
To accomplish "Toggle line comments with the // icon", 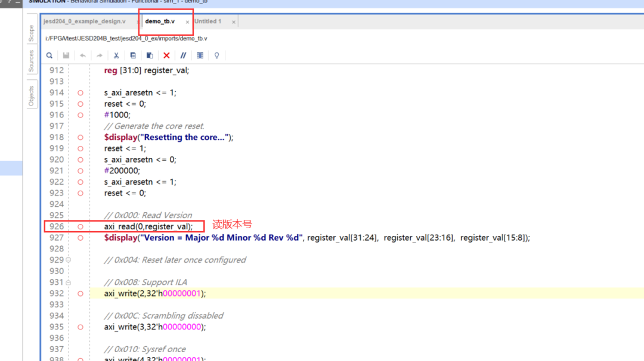I will (x=183, y=55).
